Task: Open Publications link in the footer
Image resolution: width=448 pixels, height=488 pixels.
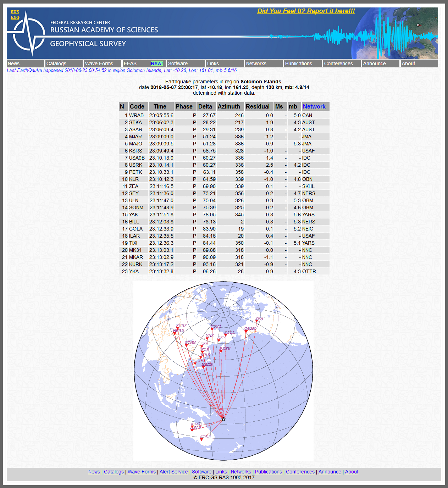Action: coord(269,472)
